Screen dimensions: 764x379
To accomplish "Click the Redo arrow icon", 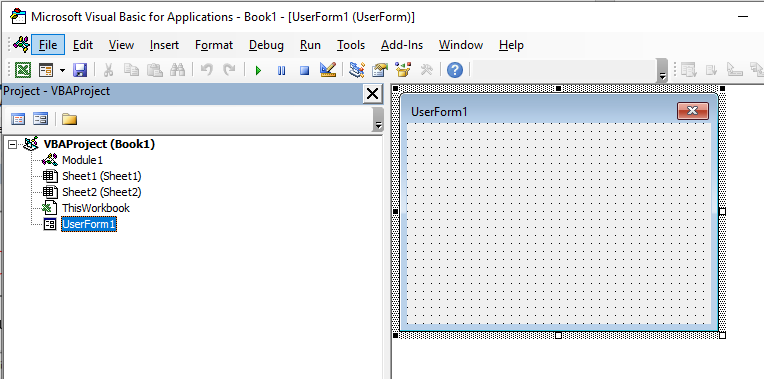I will pyautogui.click(x=229, y=70).
